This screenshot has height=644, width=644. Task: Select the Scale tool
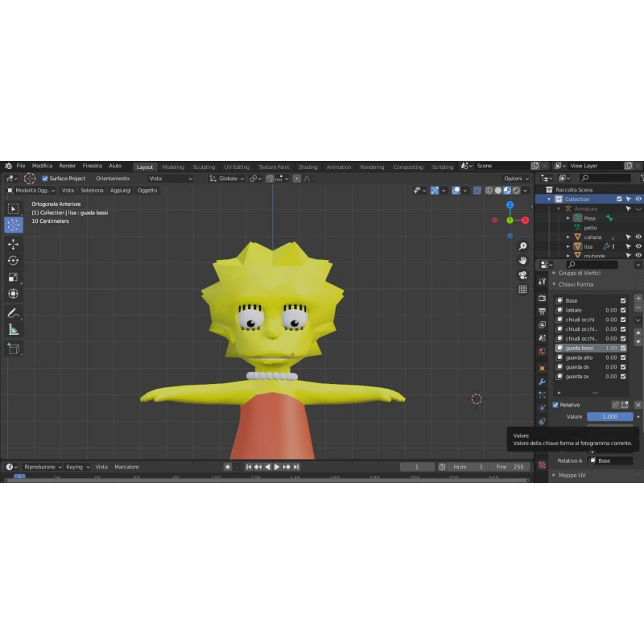[x=13, y=277]
